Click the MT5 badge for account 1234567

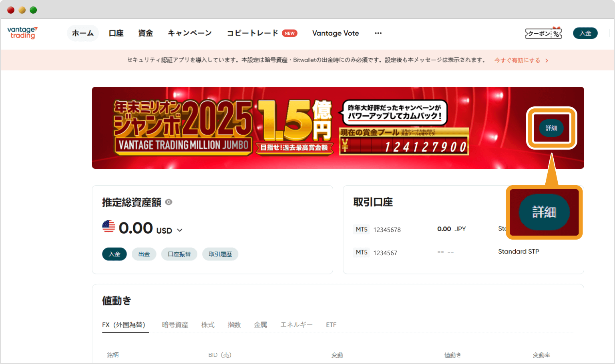click(362, 252)
